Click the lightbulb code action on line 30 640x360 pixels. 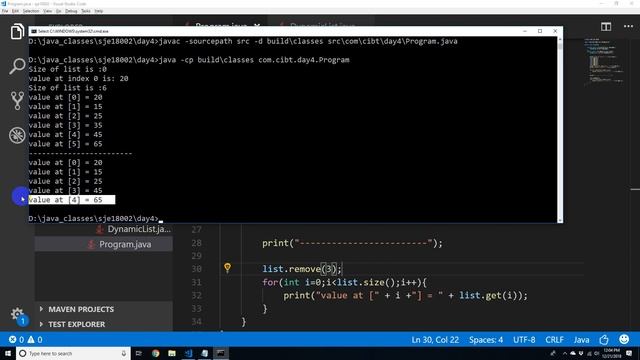click(227, 268)
